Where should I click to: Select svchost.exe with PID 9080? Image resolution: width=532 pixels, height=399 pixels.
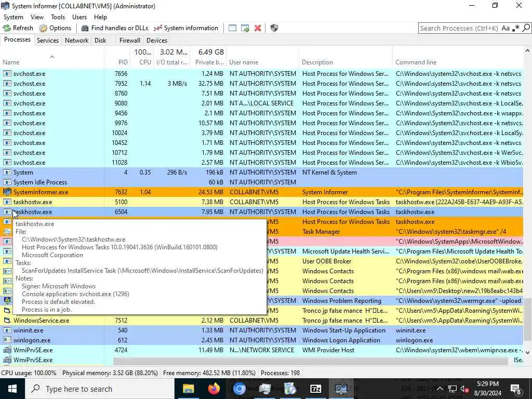pos(262,103)
